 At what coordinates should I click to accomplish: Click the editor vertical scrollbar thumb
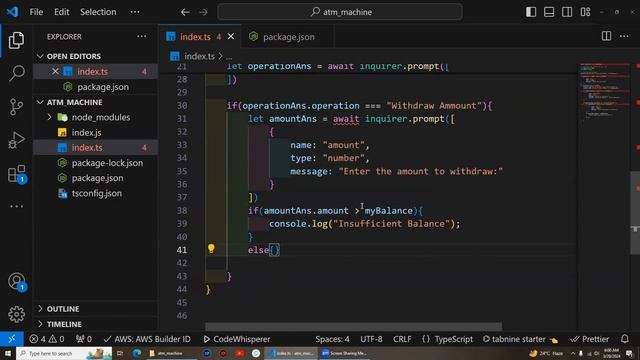[635, 212]
